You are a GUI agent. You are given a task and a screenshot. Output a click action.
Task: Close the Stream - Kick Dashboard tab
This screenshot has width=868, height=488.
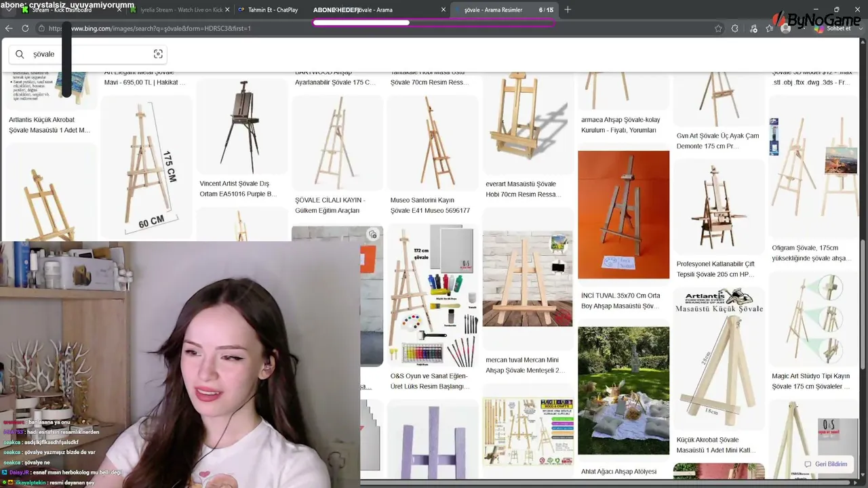[x=119, y=10]
